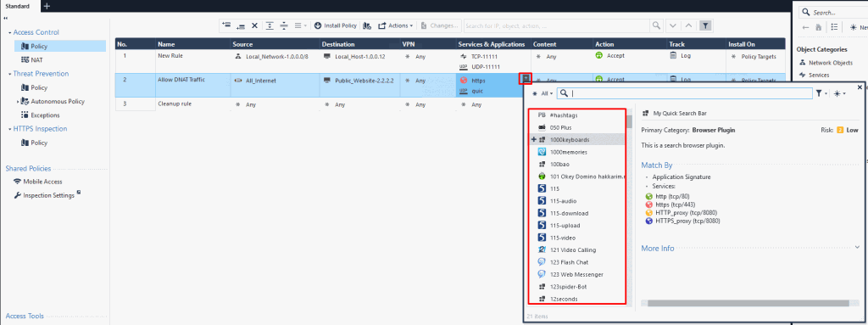Open the Actions dropdown menu

[x=396, y=25]
